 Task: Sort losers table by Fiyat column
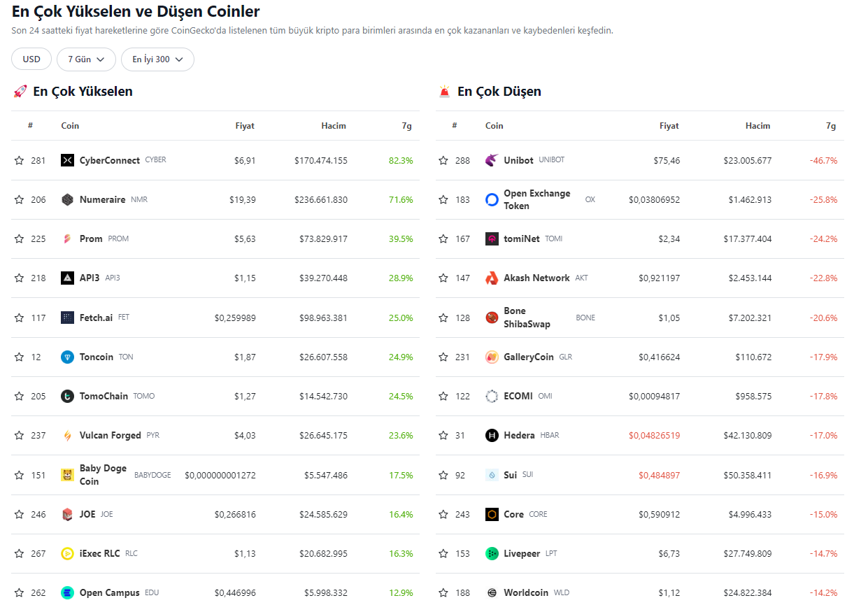[669, 126]
